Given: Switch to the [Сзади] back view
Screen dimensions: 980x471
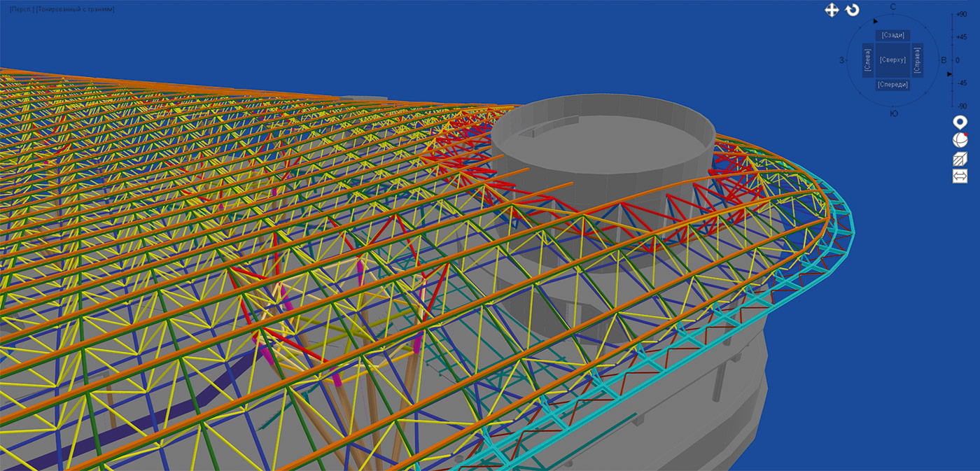Looking at the screenshot, I should (x=892, y=36).
